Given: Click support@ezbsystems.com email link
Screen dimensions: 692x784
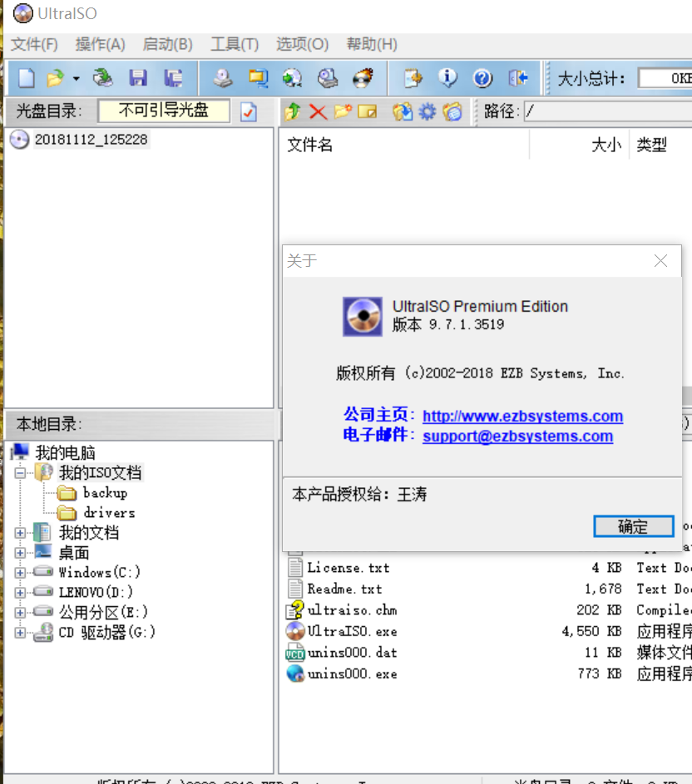Looking at the screenshot, I should pyautogui.click(x=517, y=436).
